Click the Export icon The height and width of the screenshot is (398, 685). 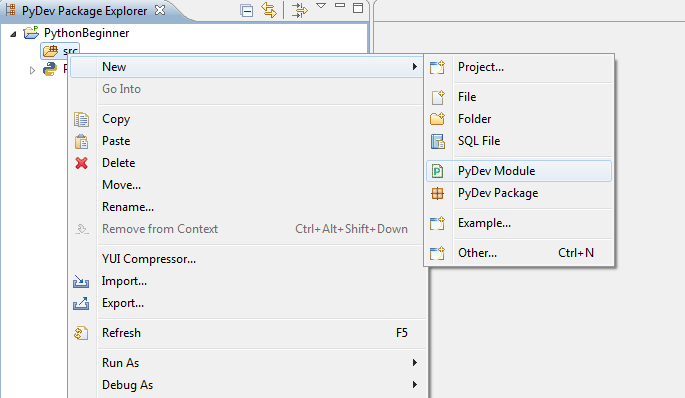tap(81, 303)
